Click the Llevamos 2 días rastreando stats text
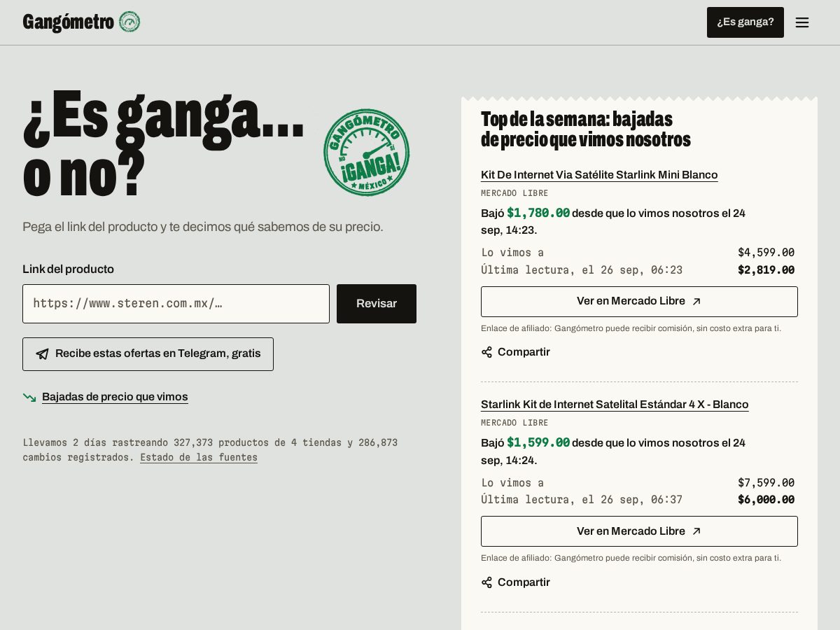Viewport: 840px width, 630px height. coord(210,450)
